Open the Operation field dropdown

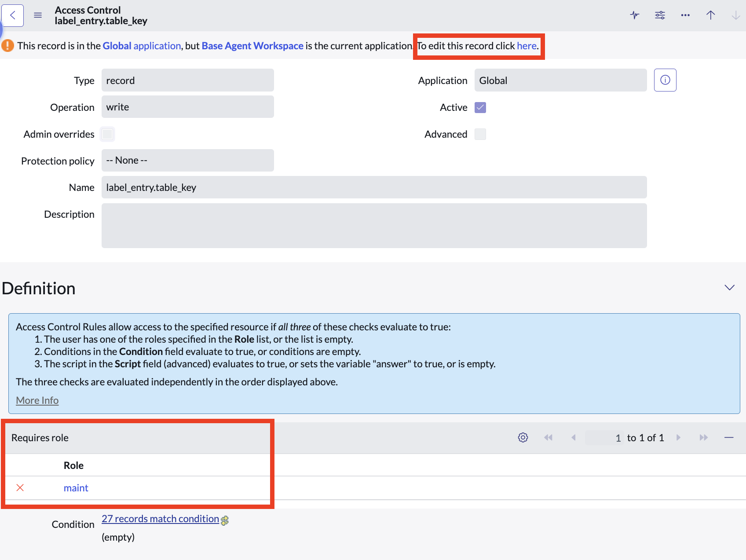(187, 107)
